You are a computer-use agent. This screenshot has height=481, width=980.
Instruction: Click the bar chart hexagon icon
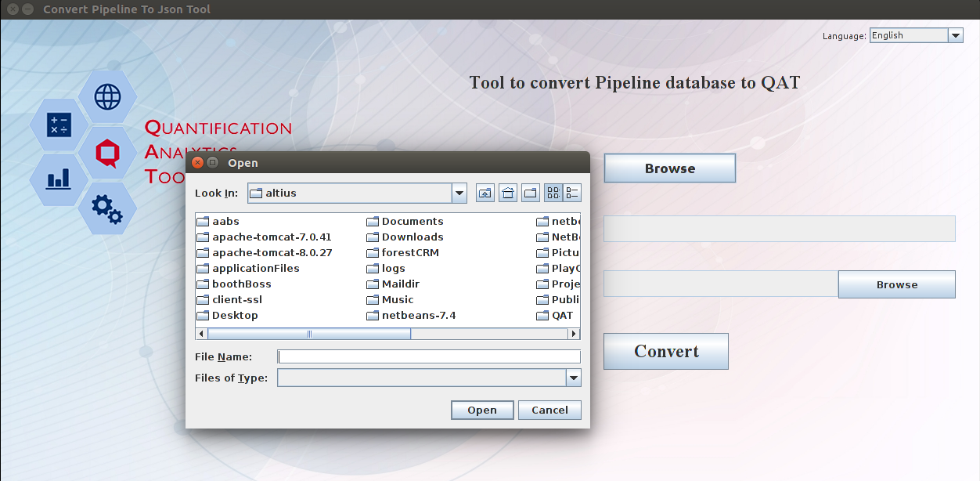coord(59,179)
